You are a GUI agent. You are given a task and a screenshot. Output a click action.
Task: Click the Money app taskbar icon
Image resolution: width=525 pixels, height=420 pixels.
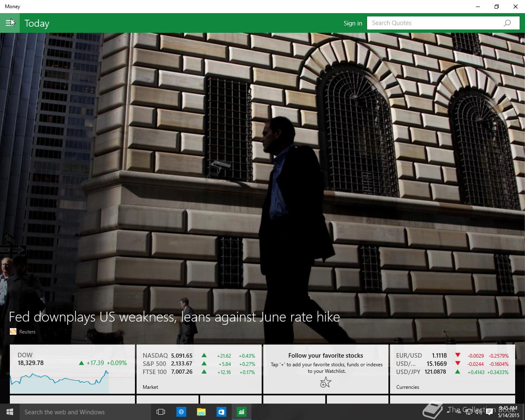(x=241, y=412)
